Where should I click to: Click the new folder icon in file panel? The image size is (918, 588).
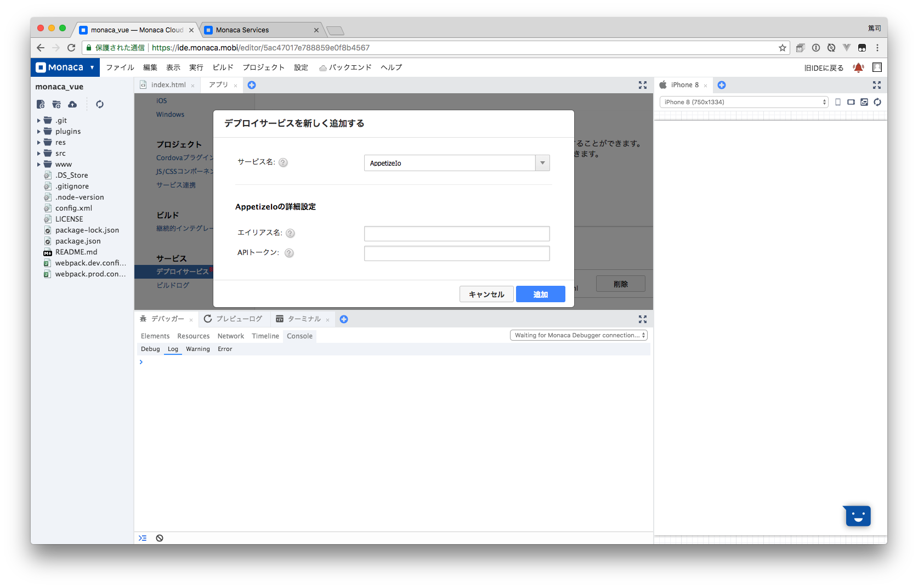click(56, 104)
